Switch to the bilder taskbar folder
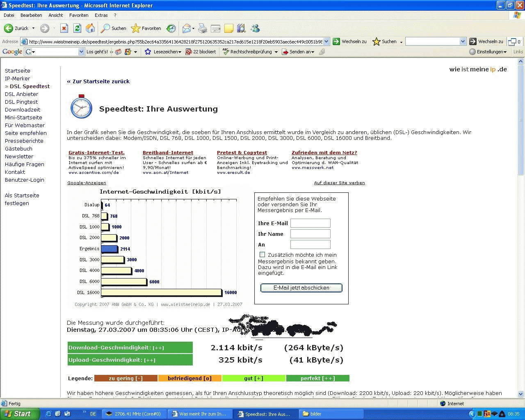 331,414
